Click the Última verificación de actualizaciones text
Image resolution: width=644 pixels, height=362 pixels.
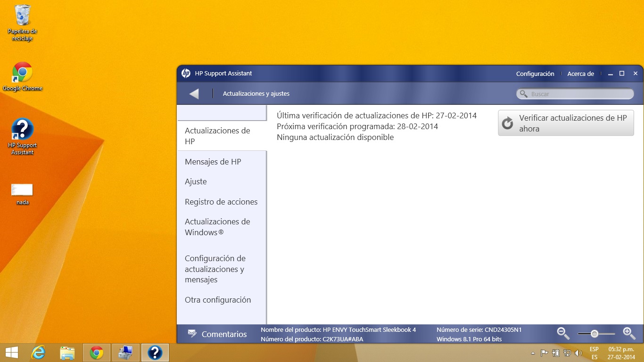point(377,115)
